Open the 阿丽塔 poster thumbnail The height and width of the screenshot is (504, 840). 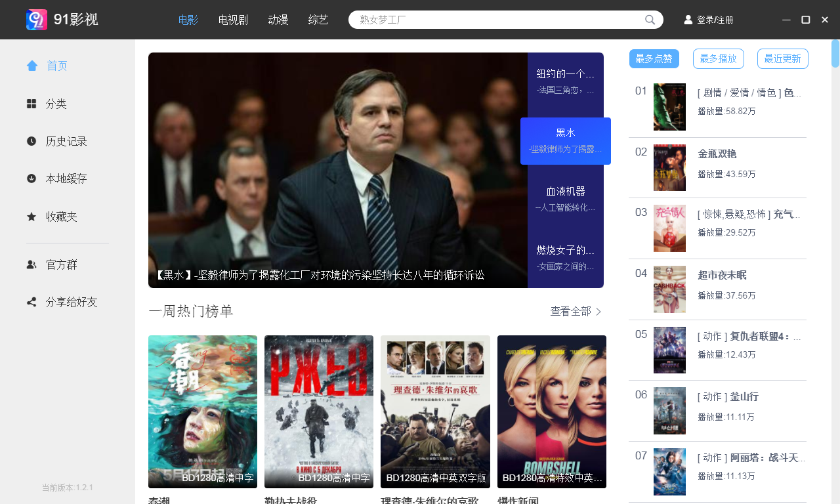pos(669,472)
